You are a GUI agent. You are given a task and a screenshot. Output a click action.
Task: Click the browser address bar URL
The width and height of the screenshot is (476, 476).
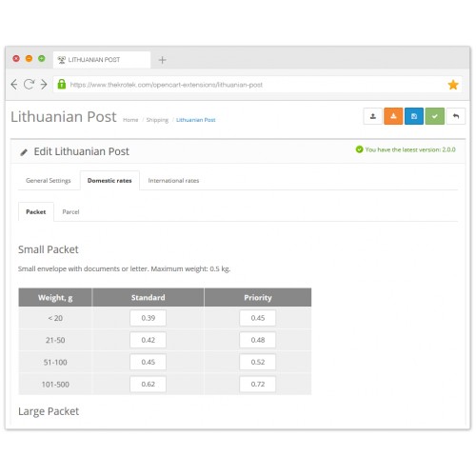click(x=167, y=85)
